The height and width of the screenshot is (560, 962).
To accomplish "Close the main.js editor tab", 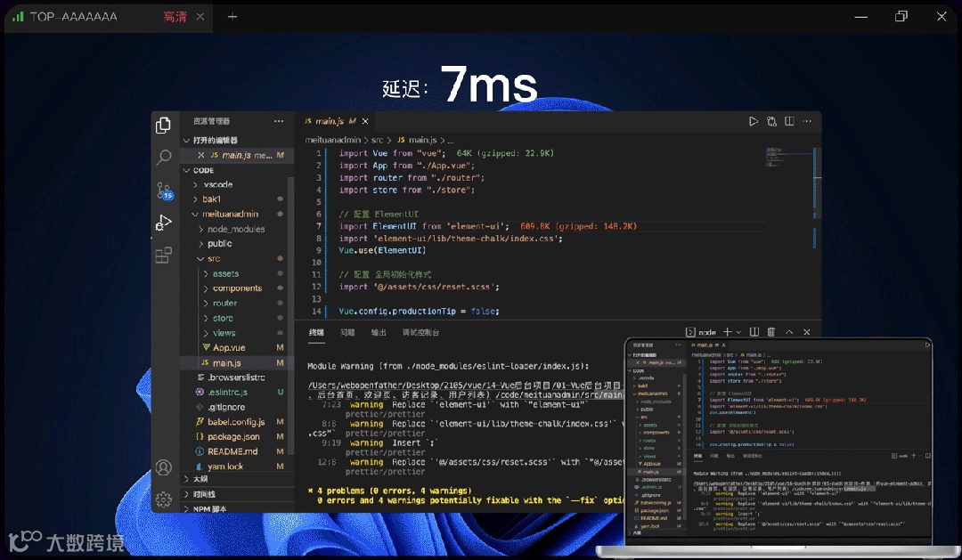I will [x=365, y=121].
